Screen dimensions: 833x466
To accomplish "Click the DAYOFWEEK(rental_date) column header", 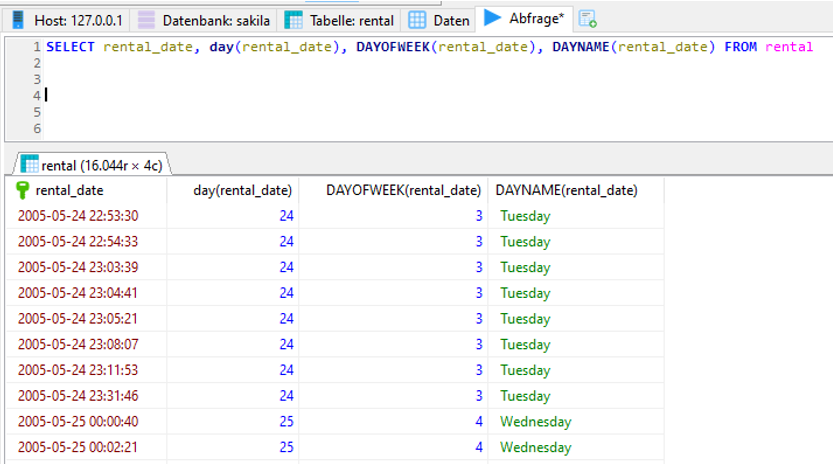I will [x=404, y=190].
